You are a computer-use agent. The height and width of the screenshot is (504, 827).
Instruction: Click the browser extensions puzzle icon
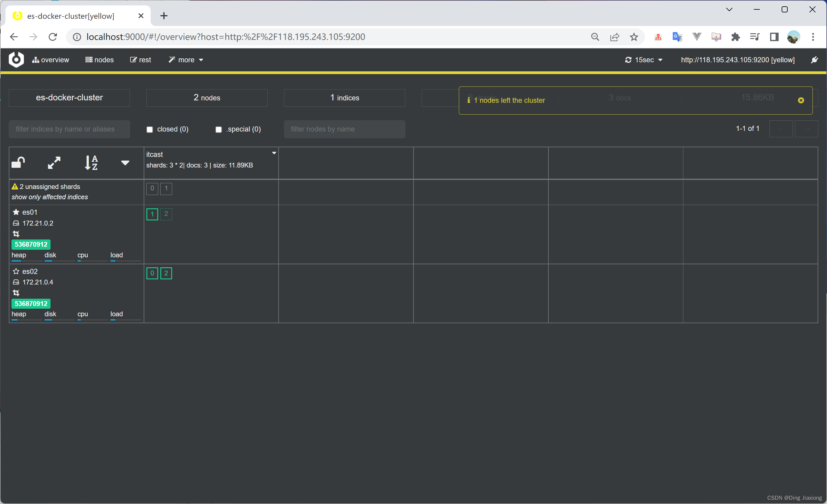pyautogui.click(x=735, y=37)
